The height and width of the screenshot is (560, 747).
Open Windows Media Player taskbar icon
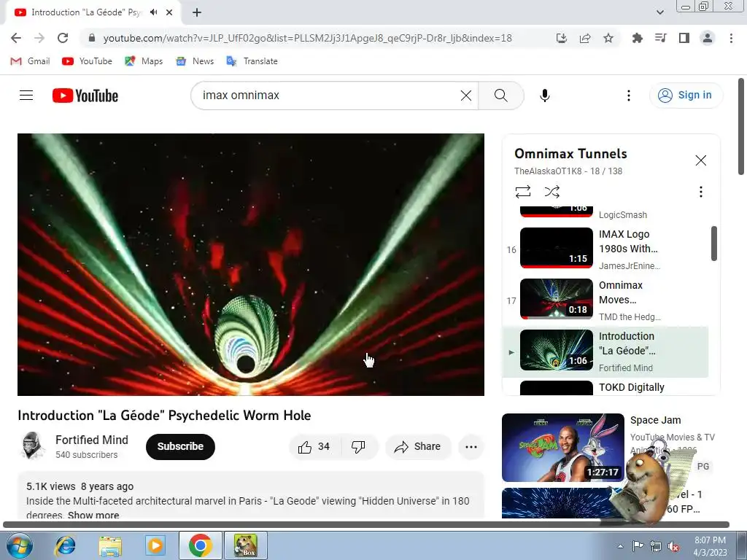tap(155, 545)
